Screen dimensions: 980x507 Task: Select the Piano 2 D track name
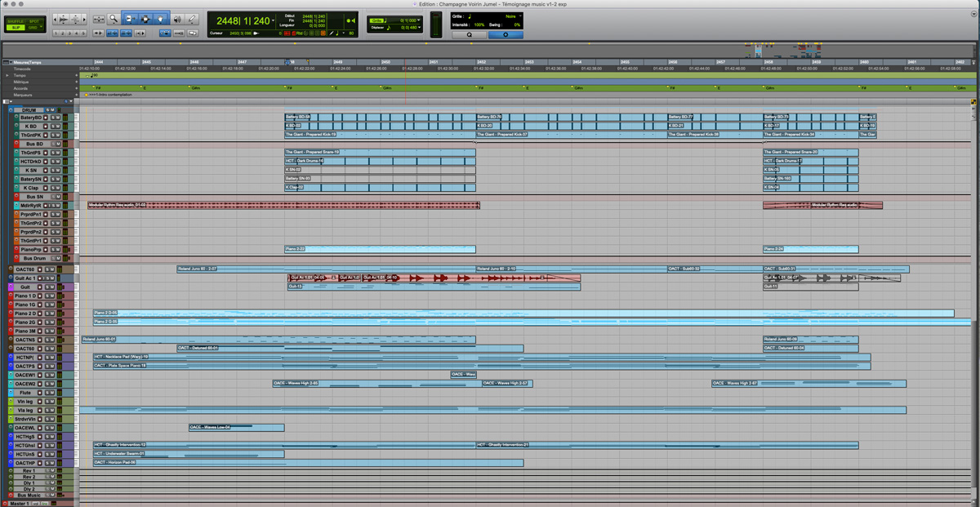coord(25,314)
